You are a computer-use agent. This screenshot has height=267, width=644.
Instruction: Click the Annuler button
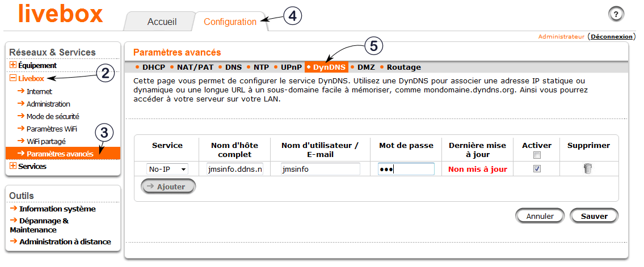(x=540, y=216)
